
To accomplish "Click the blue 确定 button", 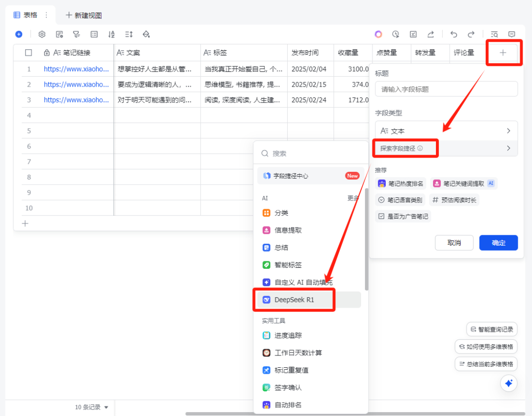I will (x=498, y=243).
